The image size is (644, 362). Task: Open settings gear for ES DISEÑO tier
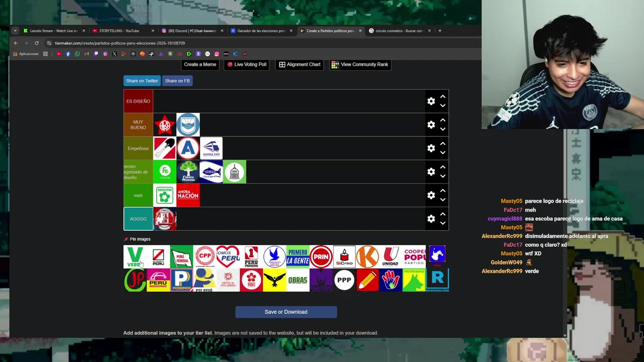431,101
